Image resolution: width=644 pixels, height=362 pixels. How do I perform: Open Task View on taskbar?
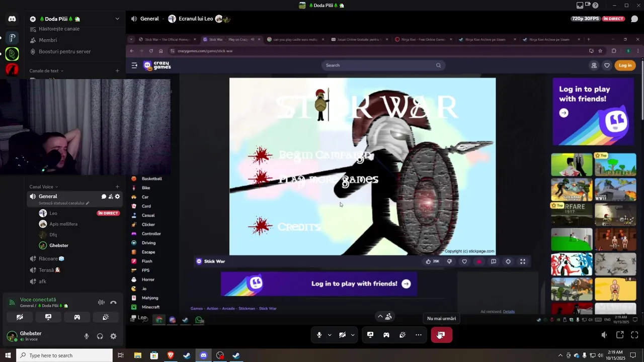[121, 355]
